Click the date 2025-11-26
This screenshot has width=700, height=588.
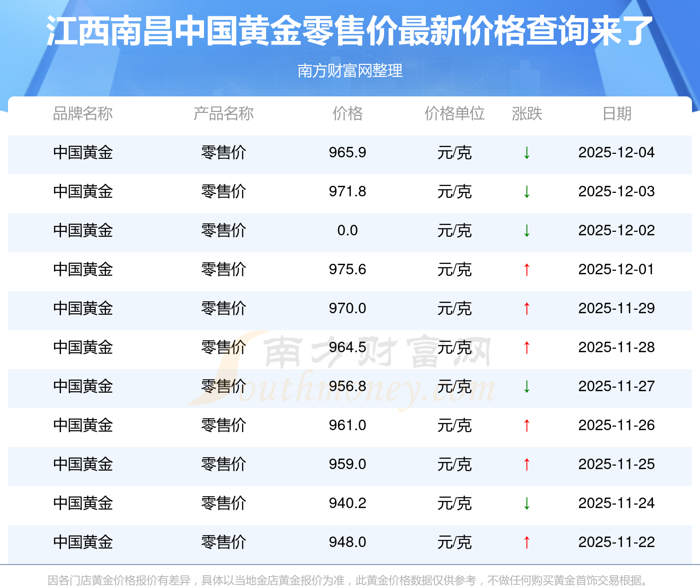coord(616,425)
